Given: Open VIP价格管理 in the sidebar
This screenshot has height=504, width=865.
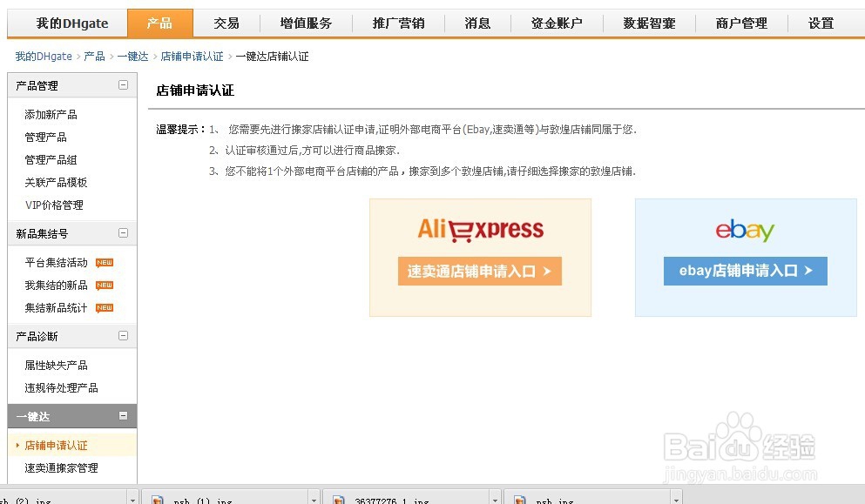Looking at the screenshot, I should 54,205.
